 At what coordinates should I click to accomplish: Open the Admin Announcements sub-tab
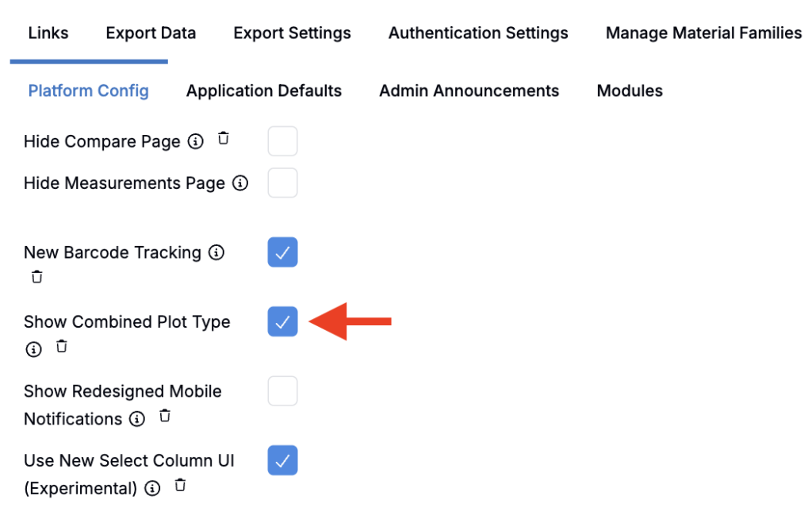(x=469, y=91)
